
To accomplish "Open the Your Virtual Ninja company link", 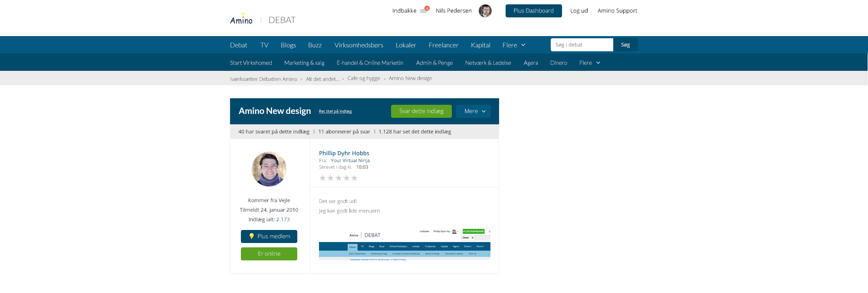I will (x=350, y=160).
